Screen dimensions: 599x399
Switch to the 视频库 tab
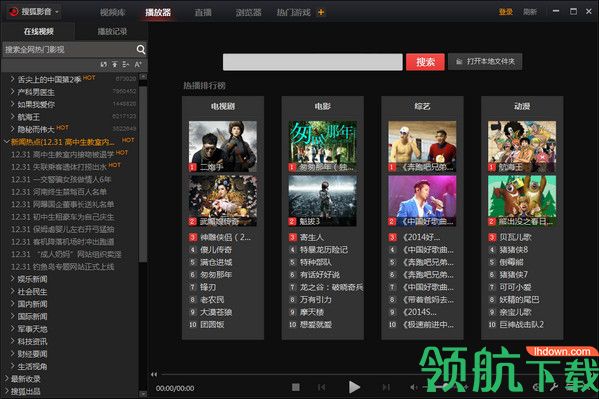[x=113, y=13]
